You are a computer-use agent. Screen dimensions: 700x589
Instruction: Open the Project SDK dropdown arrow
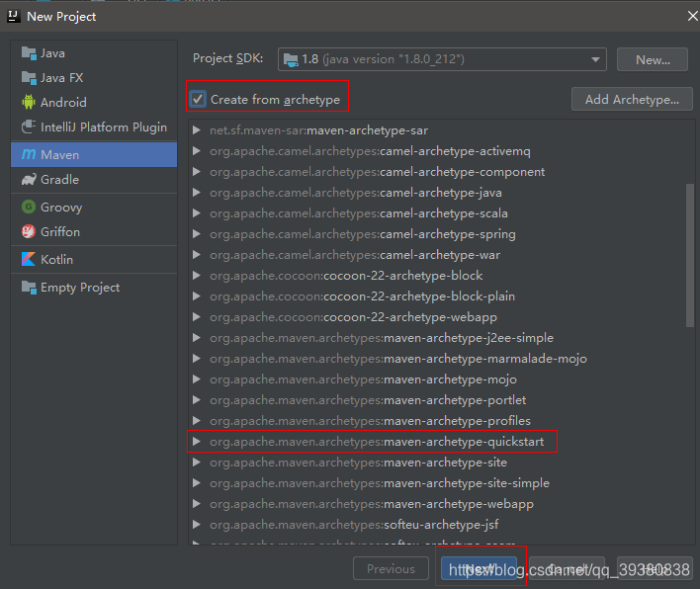click(595, 59)
